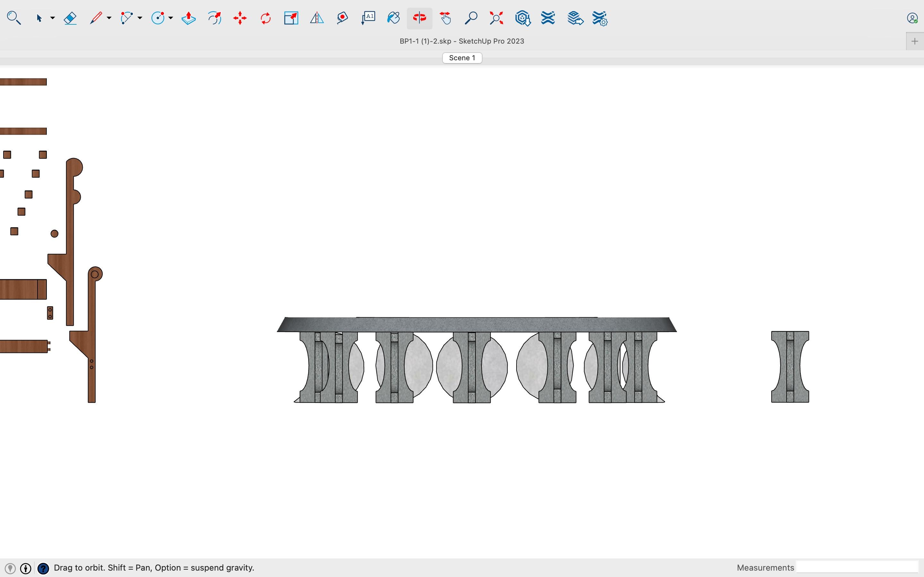Open the signed-in account profile icon

point(912,18)
